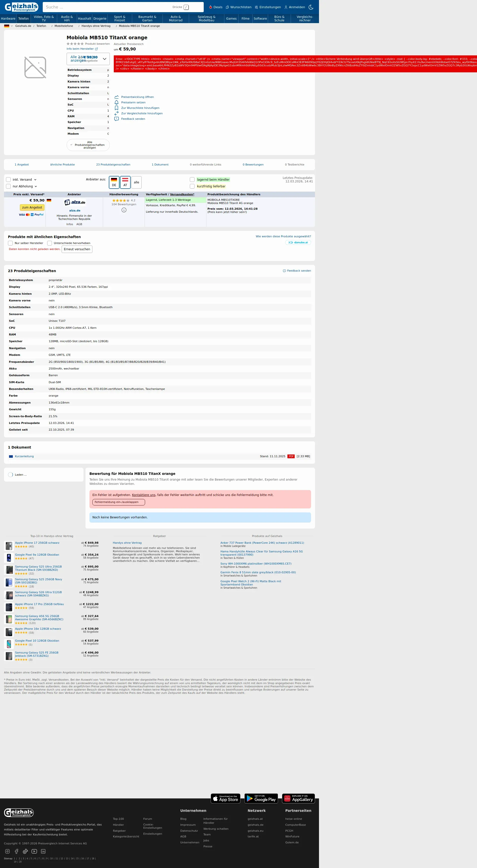This screenshot has width=477, height=868.
Task: Open the Telefon category in the navigation bar
Action: (24, 19)
